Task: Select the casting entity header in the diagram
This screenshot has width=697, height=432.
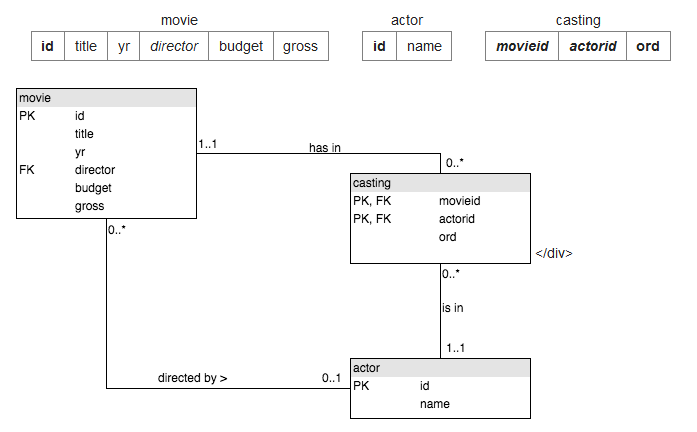Action: 440,183
